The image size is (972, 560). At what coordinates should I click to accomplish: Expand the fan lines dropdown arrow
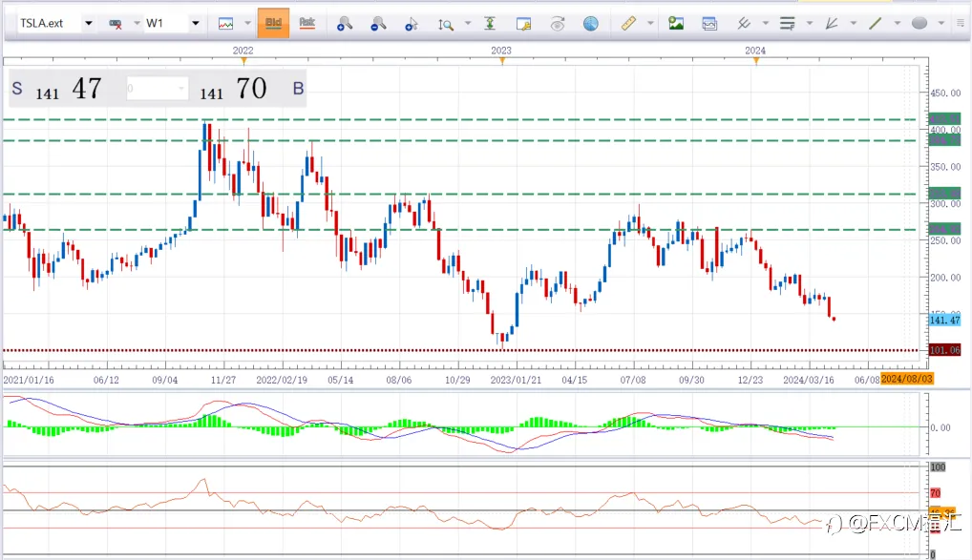click(x=854, y=24)
